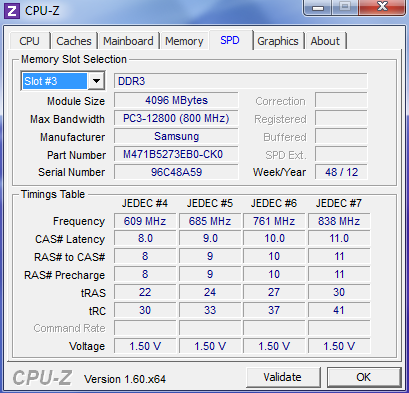
Task: Click the RAS# Precharge label
Action: 64,275
